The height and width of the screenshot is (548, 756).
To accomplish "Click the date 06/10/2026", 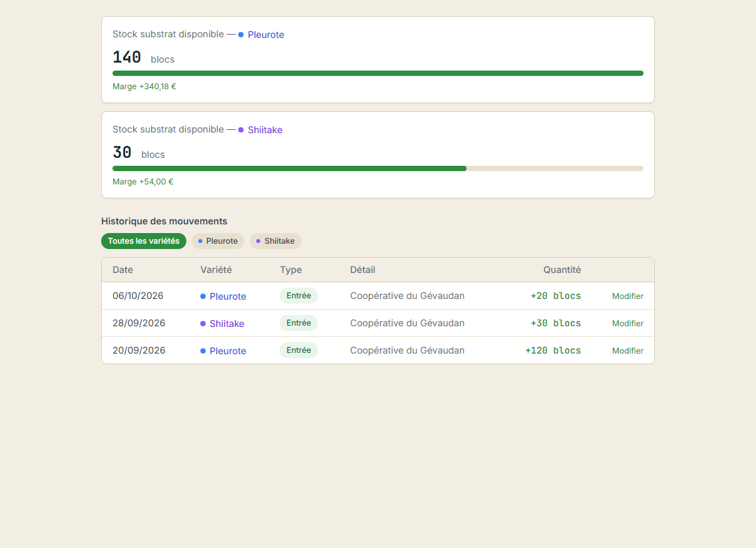I will [x=138, y=296].
